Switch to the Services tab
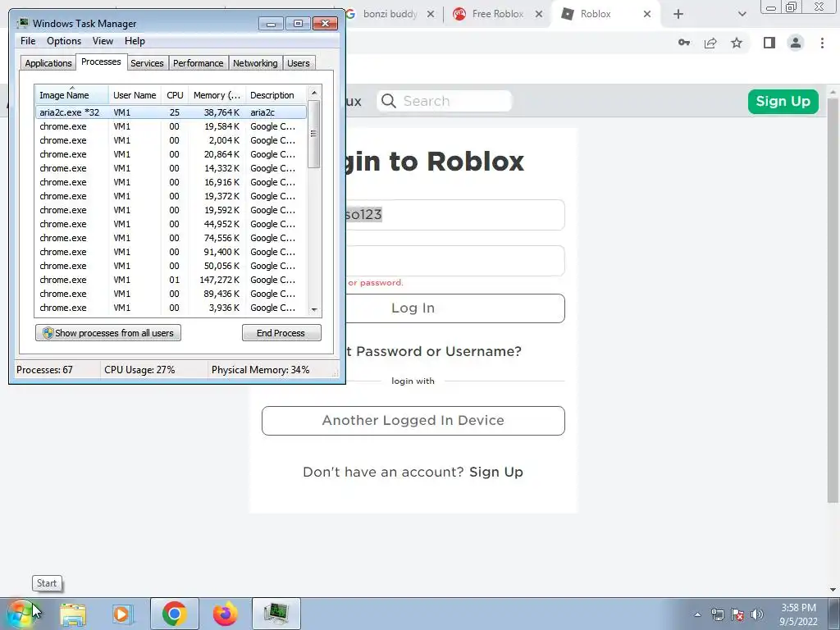Viewport: 840px width, 630px height. (x=147, y=63)
